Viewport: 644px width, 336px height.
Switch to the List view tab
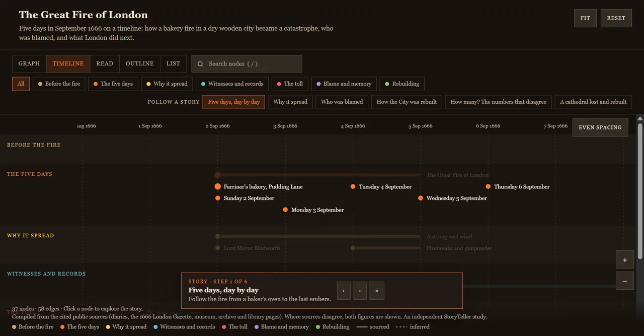tap(173, 64)
